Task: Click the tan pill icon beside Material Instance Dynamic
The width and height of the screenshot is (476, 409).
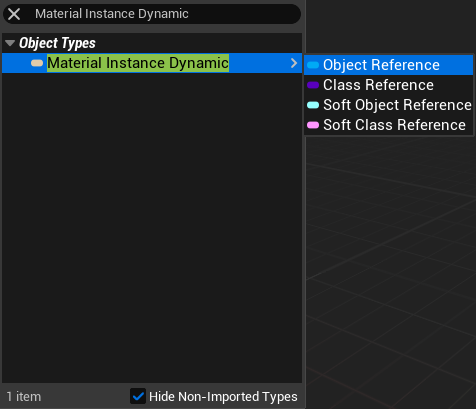Action: coord(37,63)
